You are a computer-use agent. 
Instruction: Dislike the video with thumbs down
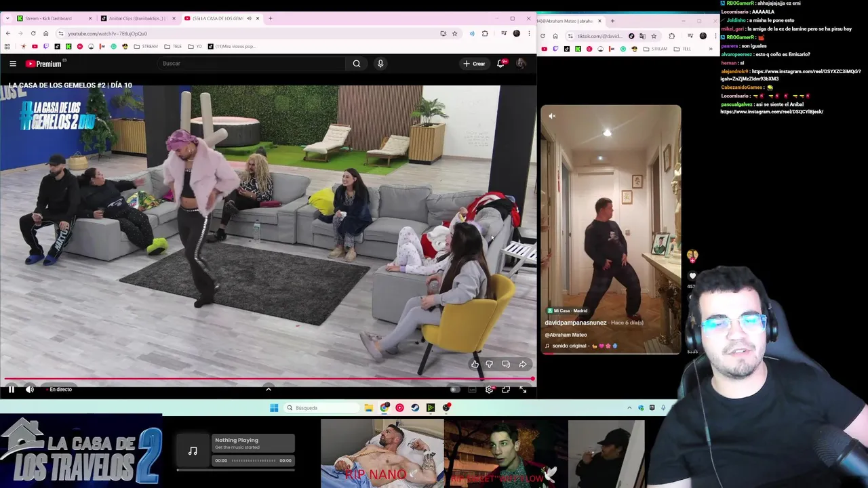point(490,365)
